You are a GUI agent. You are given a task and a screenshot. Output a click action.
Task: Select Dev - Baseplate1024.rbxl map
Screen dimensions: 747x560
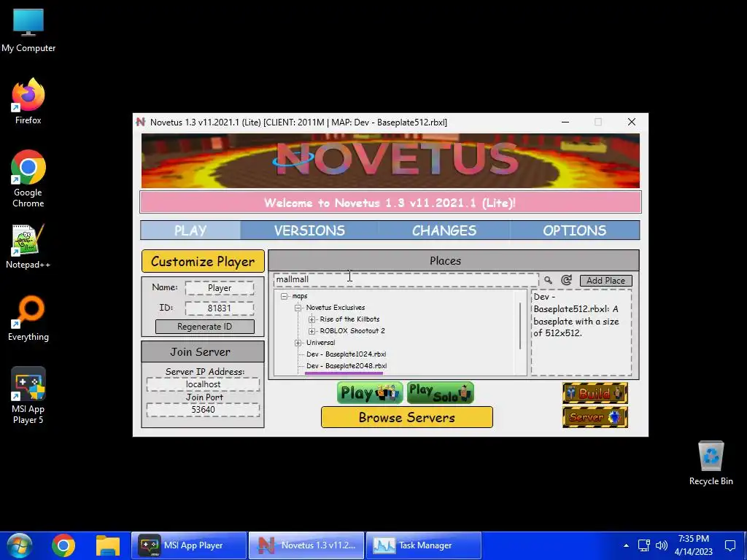point(347,354)
